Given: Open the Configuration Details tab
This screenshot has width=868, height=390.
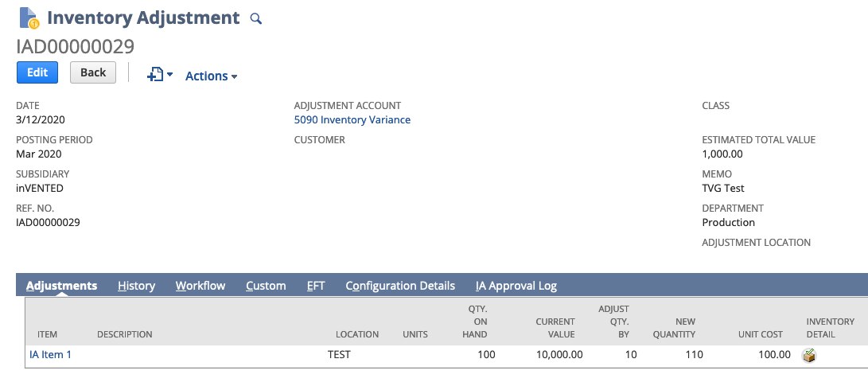Looking at the screenshot, I should [x=400, y=286].
